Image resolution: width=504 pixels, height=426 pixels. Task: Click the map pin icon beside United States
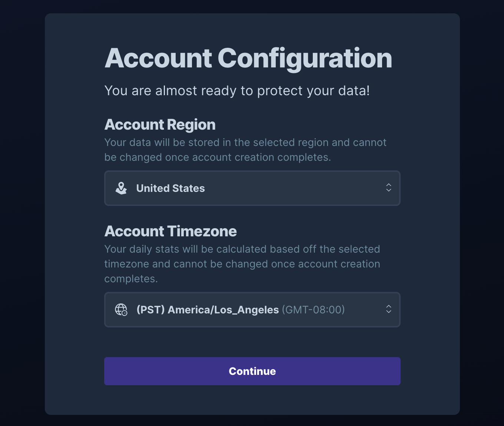pyautogui.click(x=121, y=188)
